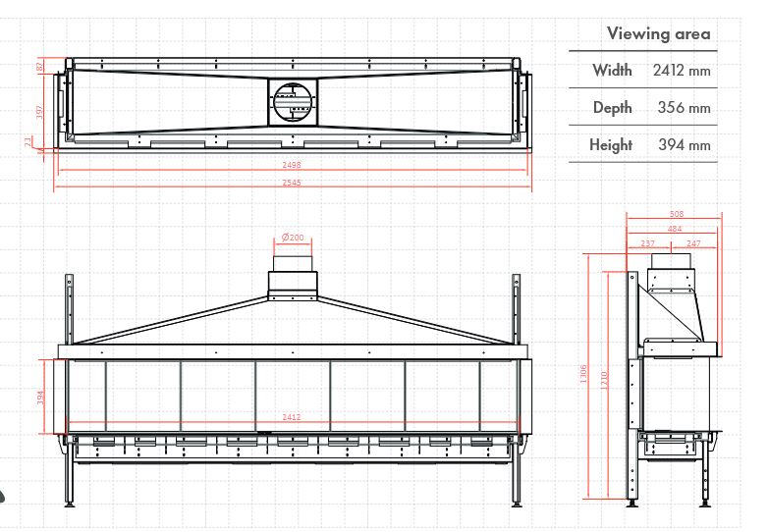Click the Ø200 flue diameter label
This screenshot has width=769, height=532.
click(x=293, y=238)
